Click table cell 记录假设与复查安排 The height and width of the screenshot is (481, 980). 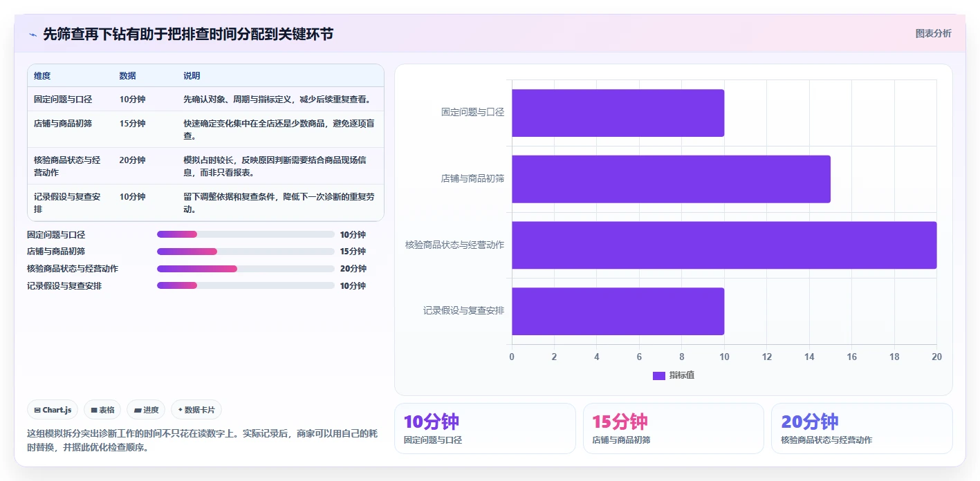67,202
